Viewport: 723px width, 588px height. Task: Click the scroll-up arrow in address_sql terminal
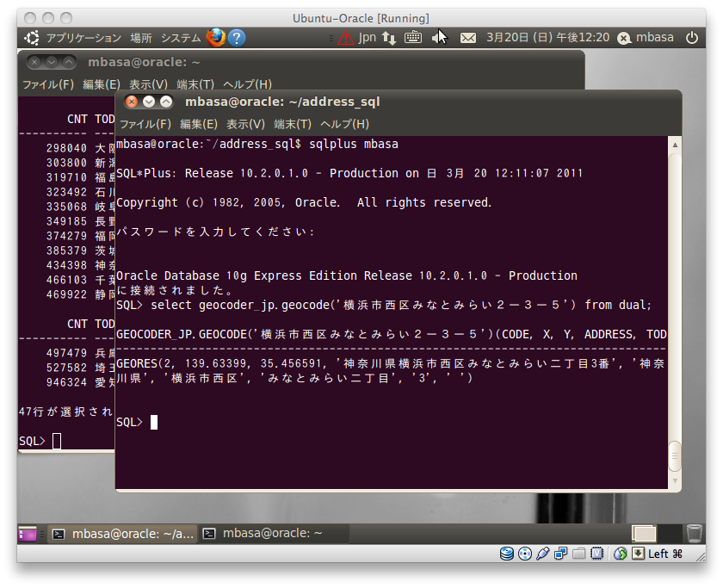[x=675, y=145]
